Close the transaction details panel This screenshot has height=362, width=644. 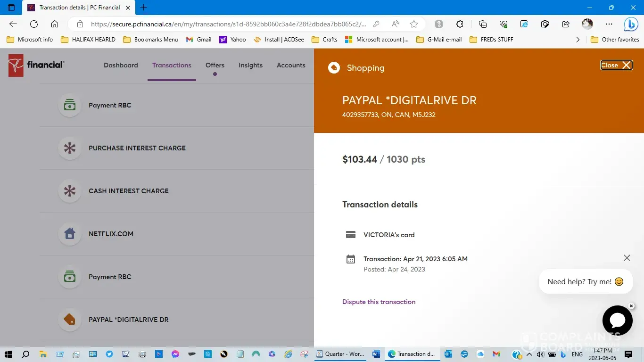click(x=616, y=65)
